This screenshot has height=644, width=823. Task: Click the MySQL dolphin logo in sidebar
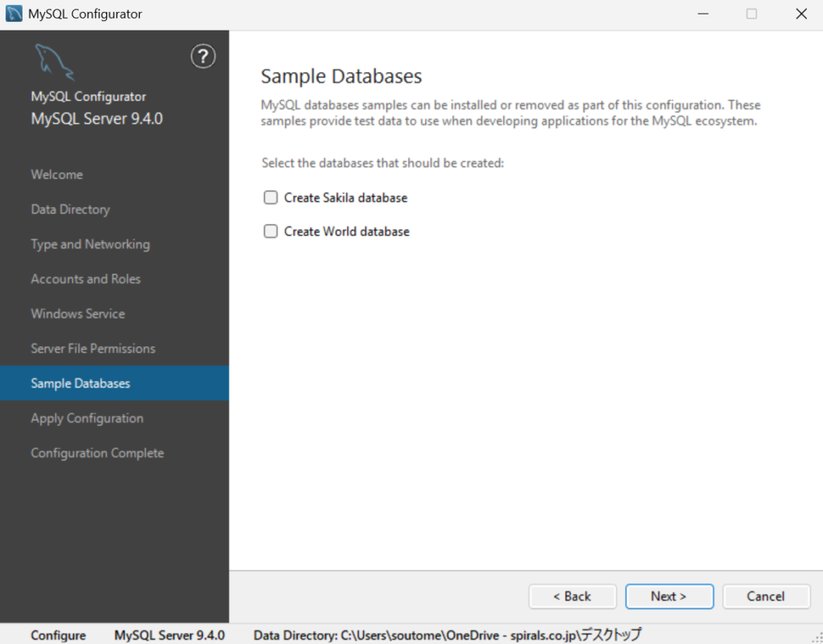(x=55, y=62)
